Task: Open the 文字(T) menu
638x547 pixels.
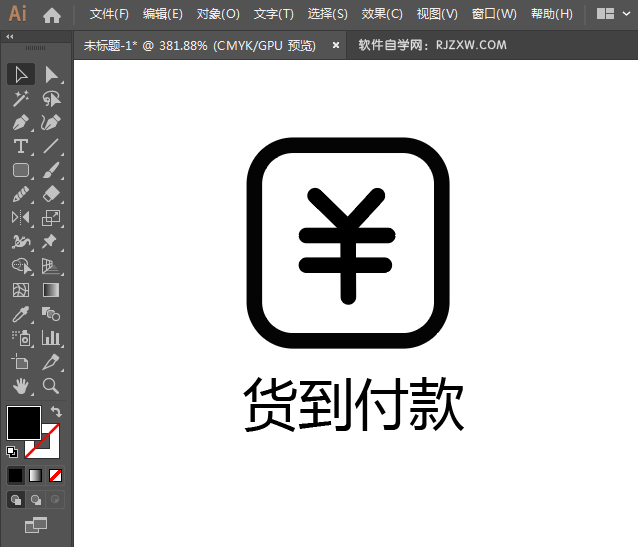Action: (x=273, y=14)
